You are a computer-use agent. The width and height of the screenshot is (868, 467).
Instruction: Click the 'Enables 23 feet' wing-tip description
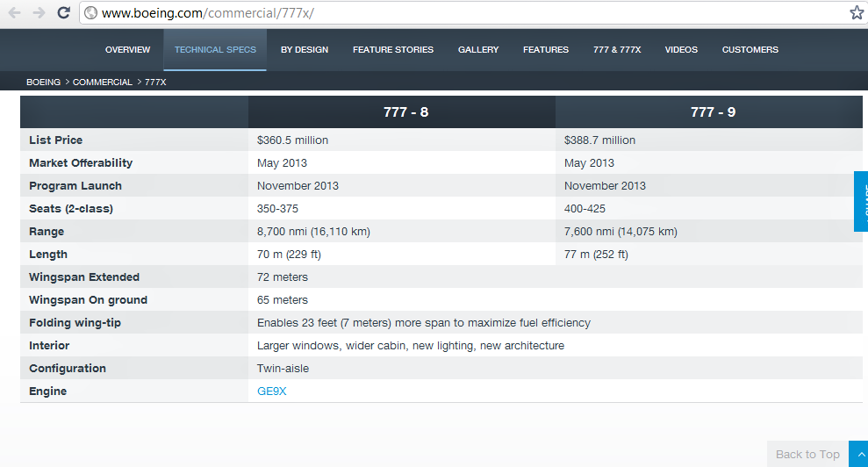coord(424,322)
